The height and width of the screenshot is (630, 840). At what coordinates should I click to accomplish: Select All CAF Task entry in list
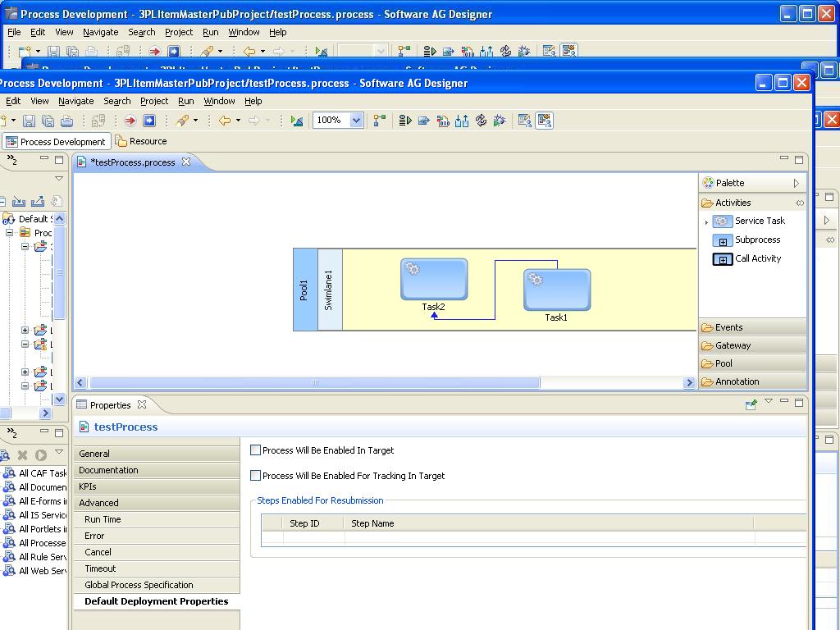click(x=35, y=473)
